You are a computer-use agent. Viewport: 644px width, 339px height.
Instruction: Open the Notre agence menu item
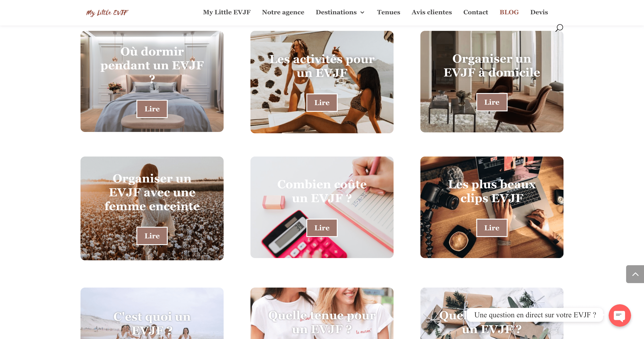pyautogui.click(x=283, y=12)
